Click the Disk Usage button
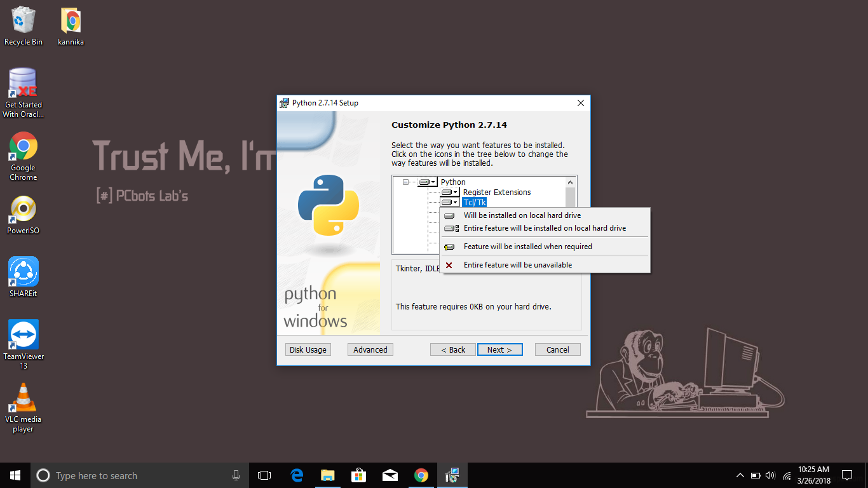 pyautogui.click(x=308, y=349)
